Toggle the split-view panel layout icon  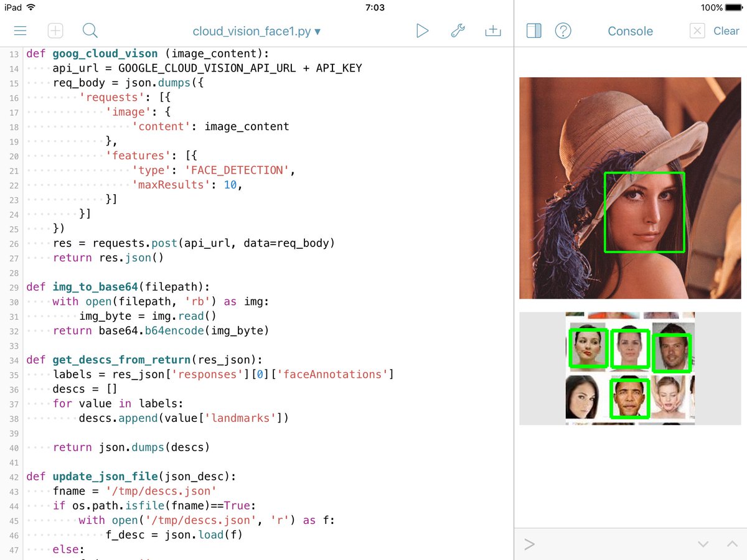533,30
